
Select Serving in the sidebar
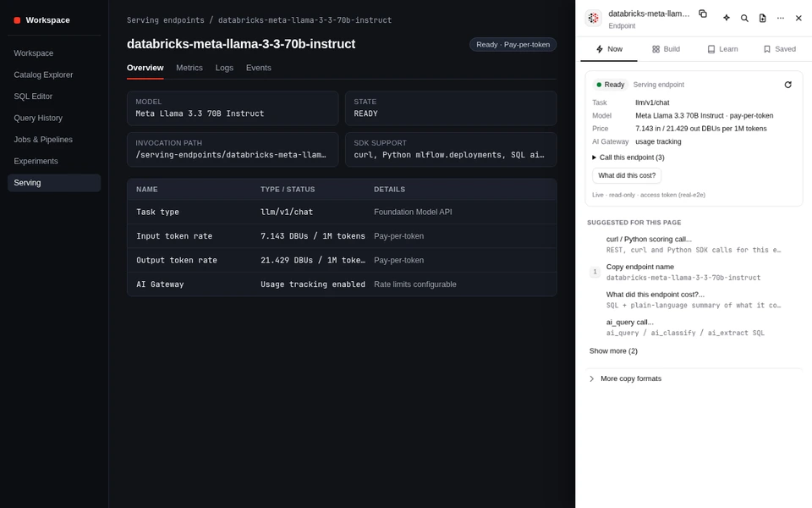click(54, 183)
